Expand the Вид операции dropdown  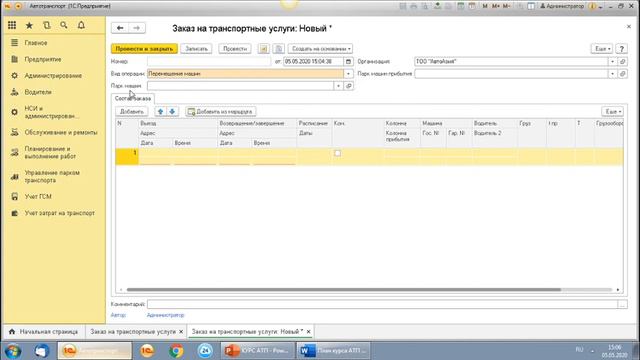point(348,74)
